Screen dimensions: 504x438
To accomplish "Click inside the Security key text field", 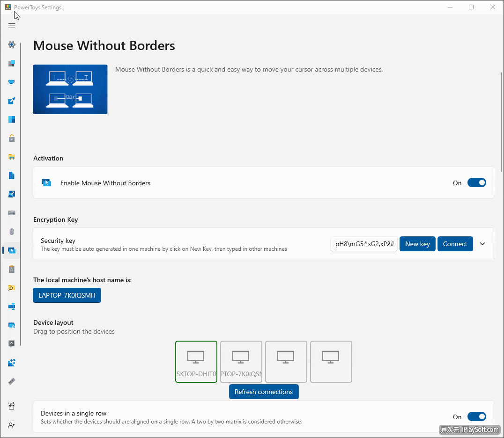I will (x=364, y=244).
